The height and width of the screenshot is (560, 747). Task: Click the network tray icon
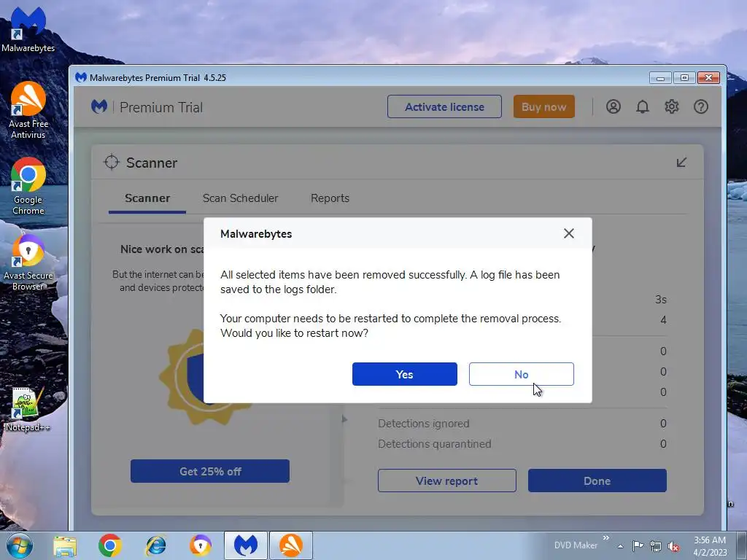(656, 546)
